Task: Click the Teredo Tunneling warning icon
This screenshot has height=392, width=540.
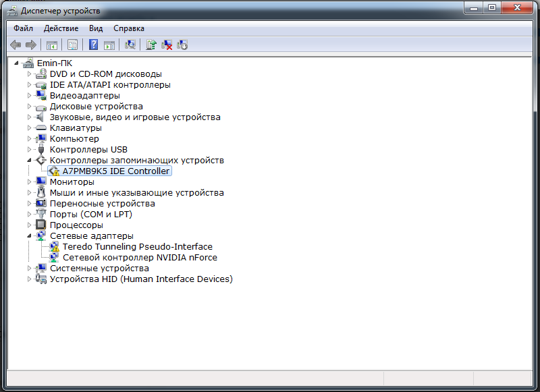Action: click(54, 246)
